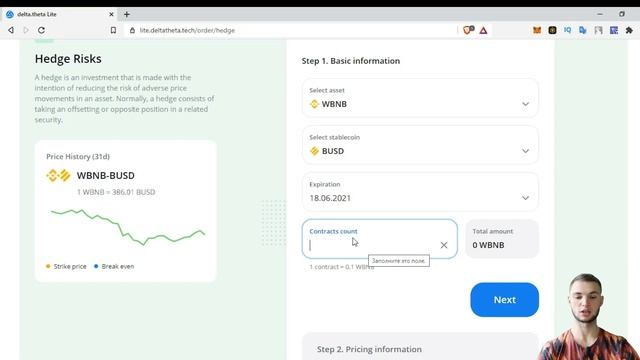Click the 1 contract = 0.1 WBNB hint

[342, 267]
